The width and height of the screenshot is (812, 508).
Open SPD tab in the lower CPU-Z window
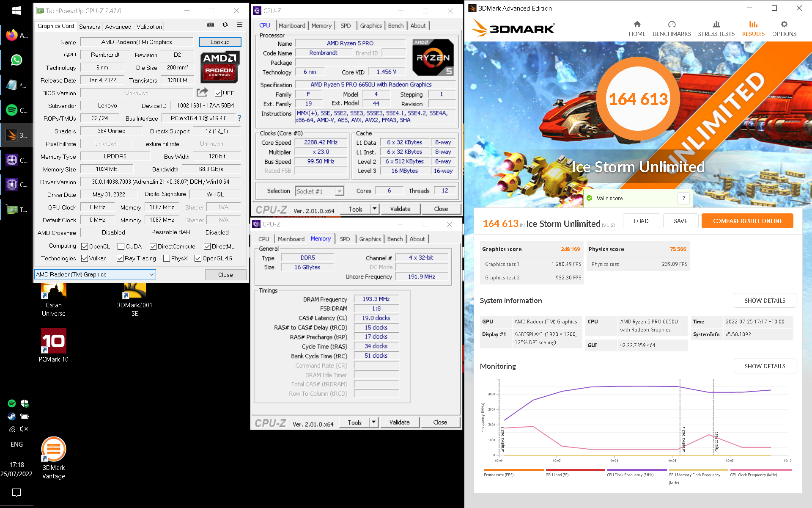[345, 239]
